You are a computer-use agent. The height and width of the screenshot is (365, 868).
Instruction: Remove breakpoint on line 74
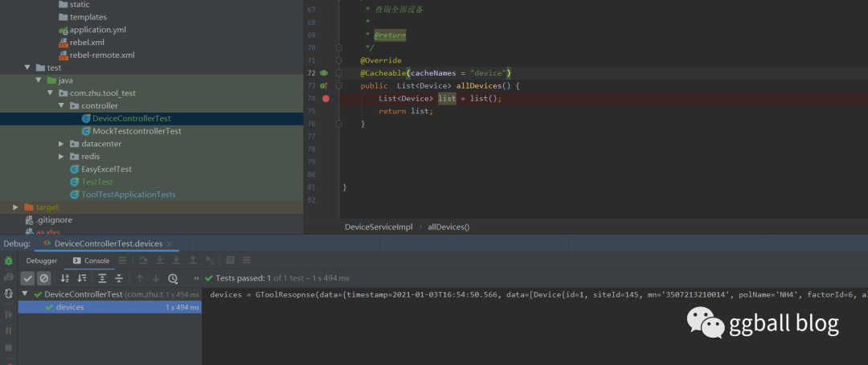click(x=325, y=99)
